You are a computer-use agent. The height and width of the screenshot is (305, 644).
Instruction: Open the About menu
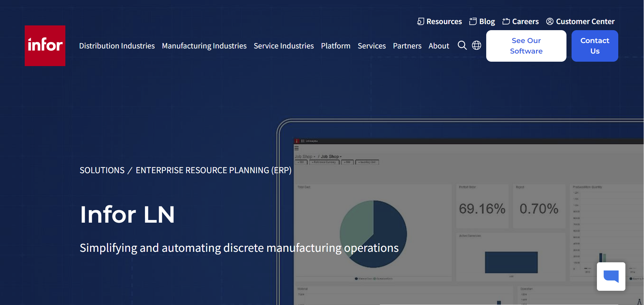(x=439, y=46)
